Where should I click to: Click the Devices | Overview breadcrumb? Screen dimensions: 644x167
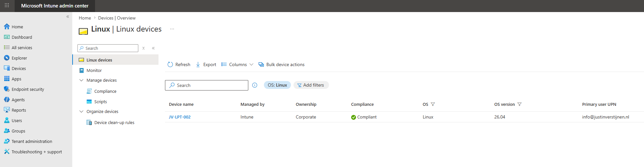(117, 18)
